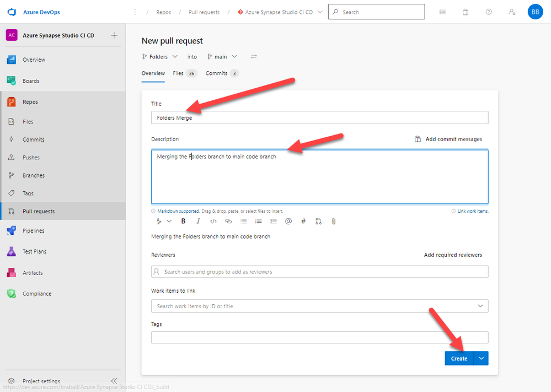
Task: Insert numbered list in description
Action: (x=258, y=221)
